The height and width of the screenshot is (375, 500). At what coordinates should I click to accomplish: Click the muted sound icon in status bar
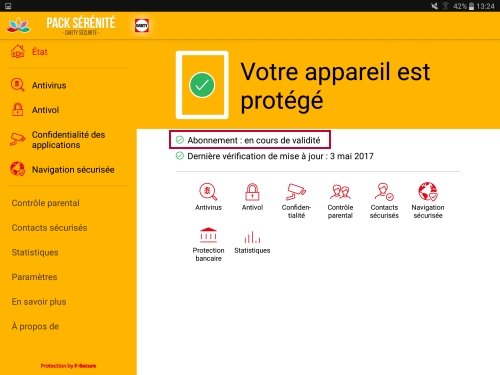[434, 6]
